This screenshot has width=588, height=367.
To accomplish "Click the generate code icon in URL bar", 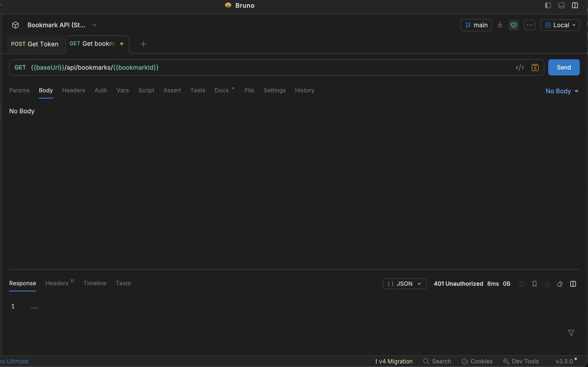I will (520, 68).
